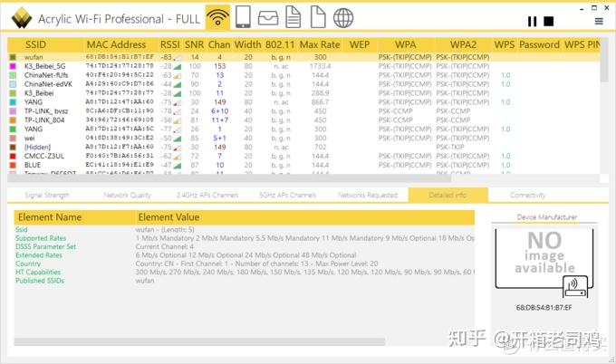
Task: Pause the Wi-Fi scan
Action: [533, 21]
